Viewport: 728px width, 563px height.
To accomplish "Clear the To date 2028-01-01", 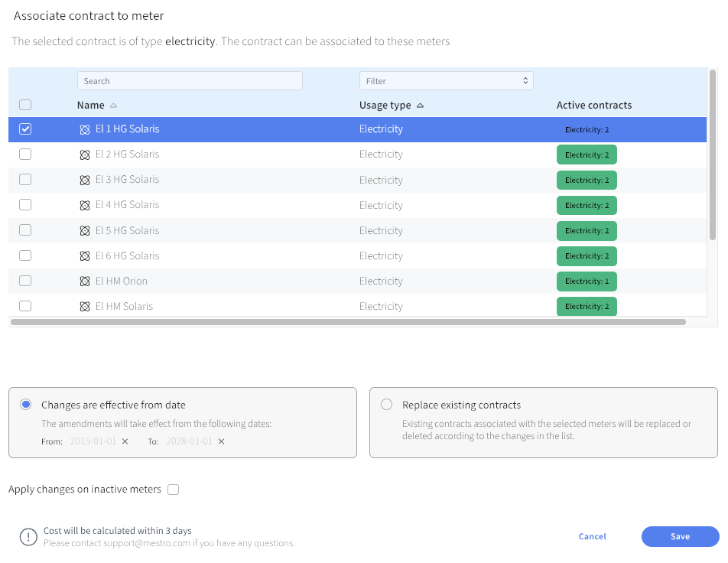I will tap(222, 441).
